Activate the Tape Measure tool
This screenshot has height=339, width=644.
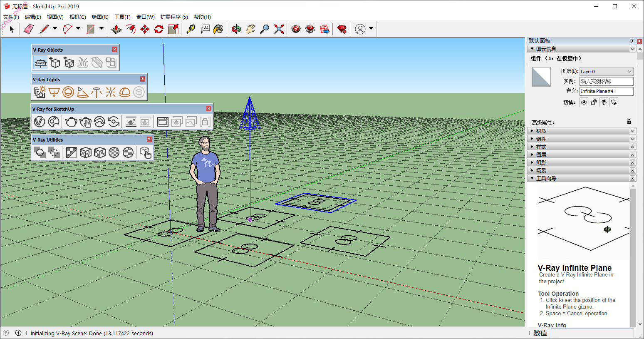tap(191, 29)
